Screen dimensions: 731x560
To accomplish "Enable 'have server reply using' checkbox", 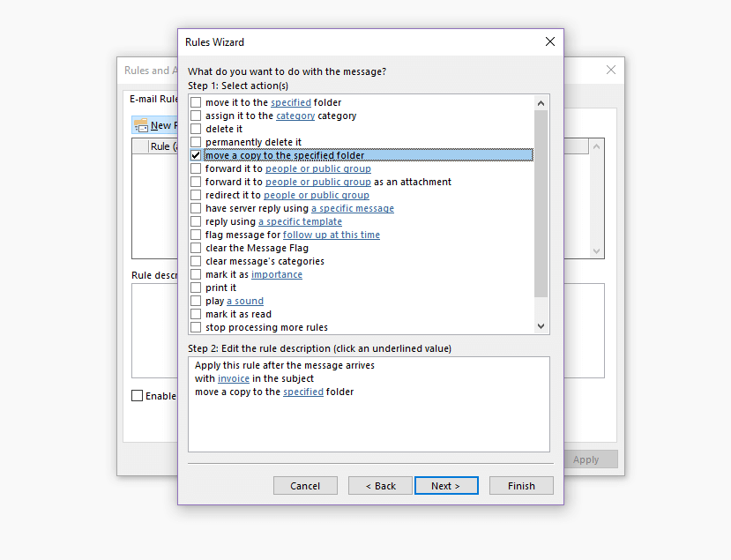I will point(196,208).
